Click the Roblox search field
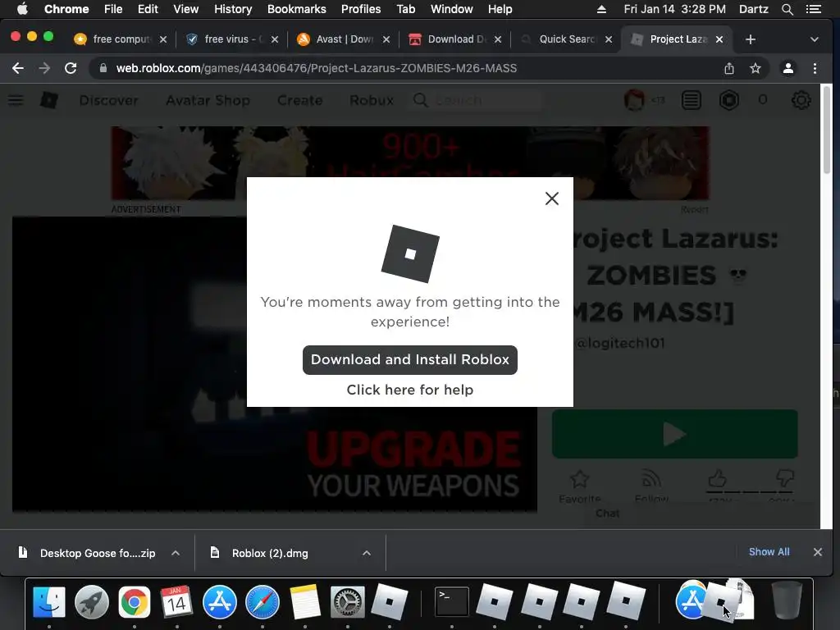840x630 pixels. 476,100
